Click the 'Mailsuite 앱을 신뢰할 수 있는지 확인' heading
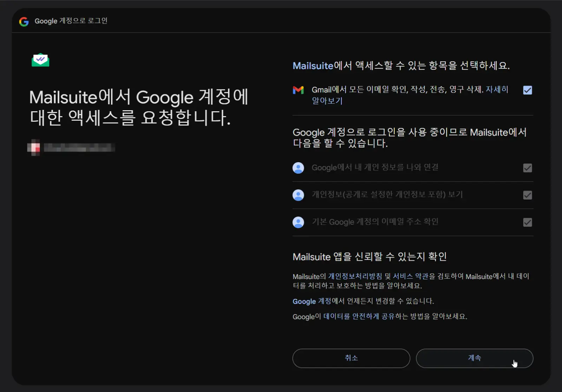 (x=370, y=257)
